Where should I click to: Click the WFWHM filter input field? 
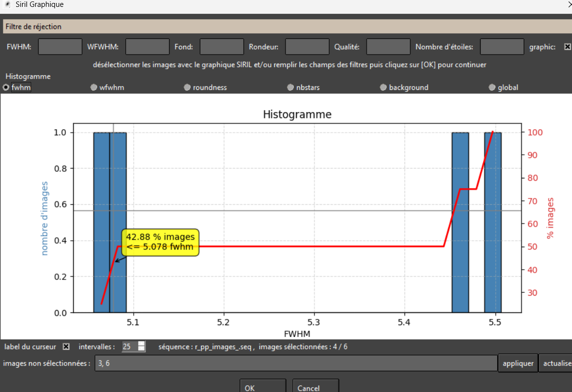147,47
